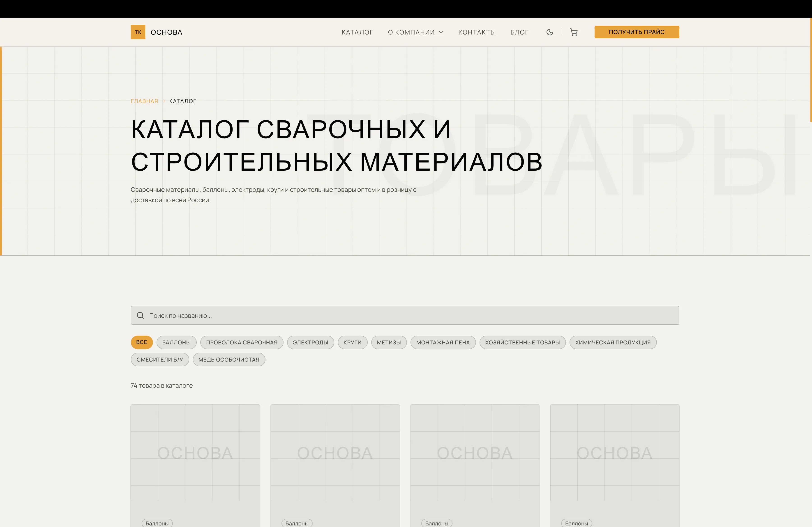Choose the Хозяйственные товары filter
Viewport: 812px width, 527px height.
pos(522,342)
